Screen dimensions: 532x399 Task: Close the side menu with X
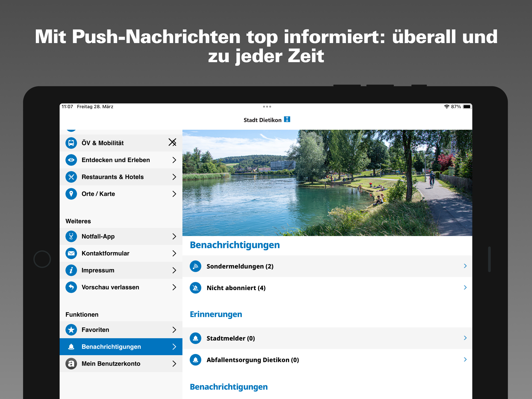coord(173,142)
